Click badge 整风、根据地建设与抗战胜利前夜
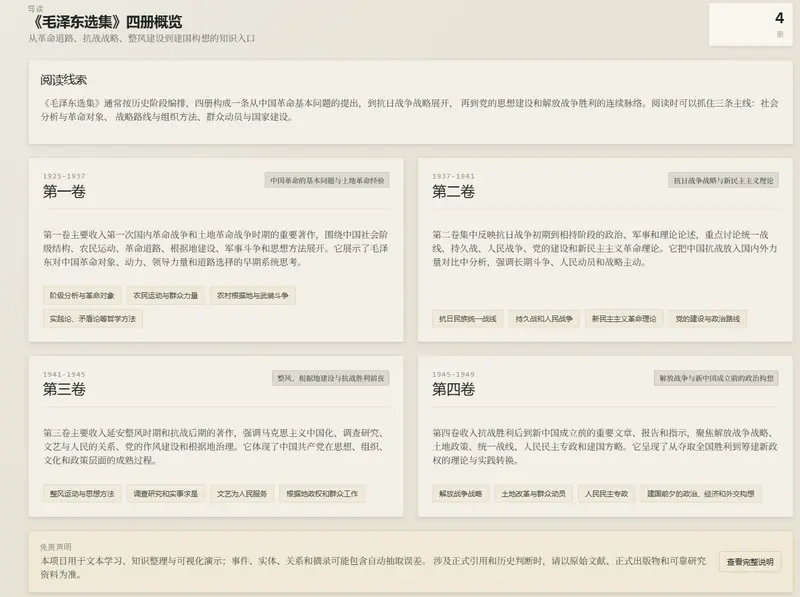 (x=331, y=378)
